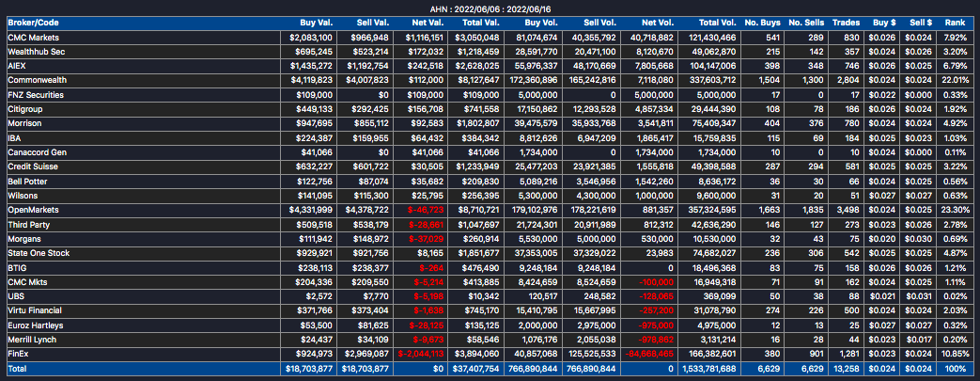Screen dimensions: 980x381
Task: Click UBS net volume -128,065
Action: 656,296
